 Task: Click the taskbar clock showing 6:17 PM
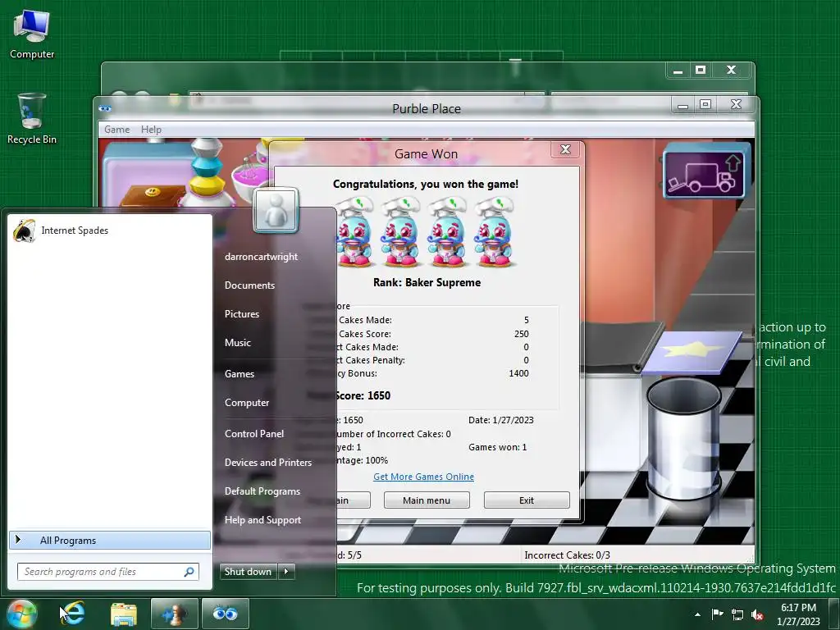coord(798,614)
